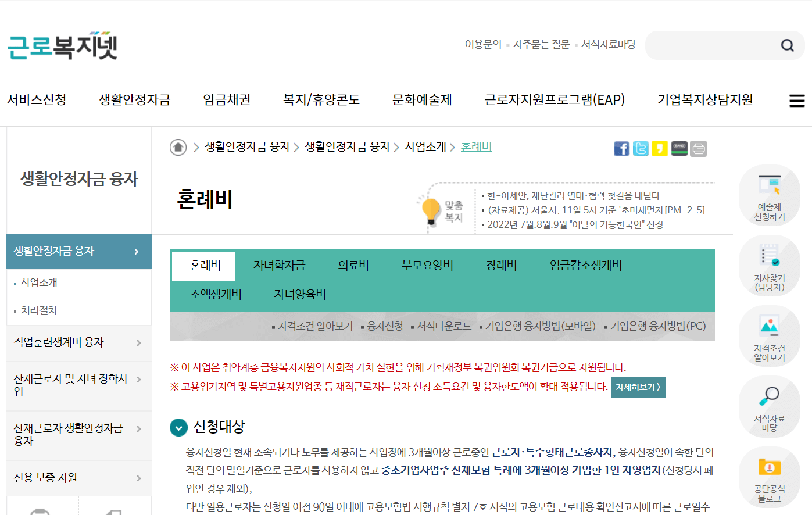Click the home icon in the breadcrumb
Screen dimensions: 812x515
pyautogui.click(x=178, y=147)
